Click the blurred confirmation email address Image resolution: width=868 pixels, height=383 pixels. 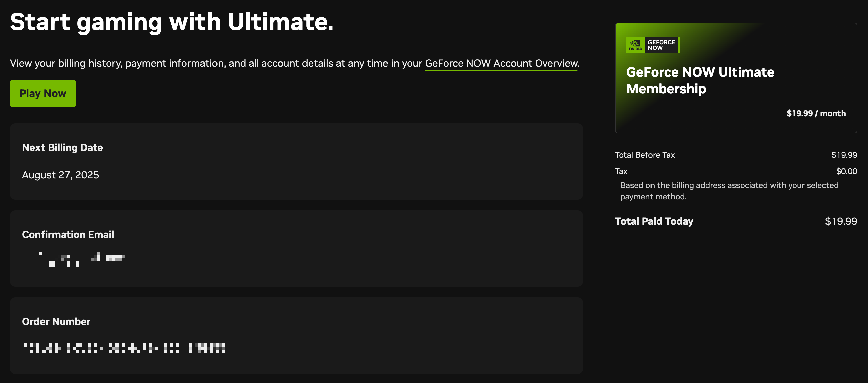[82, 259]
